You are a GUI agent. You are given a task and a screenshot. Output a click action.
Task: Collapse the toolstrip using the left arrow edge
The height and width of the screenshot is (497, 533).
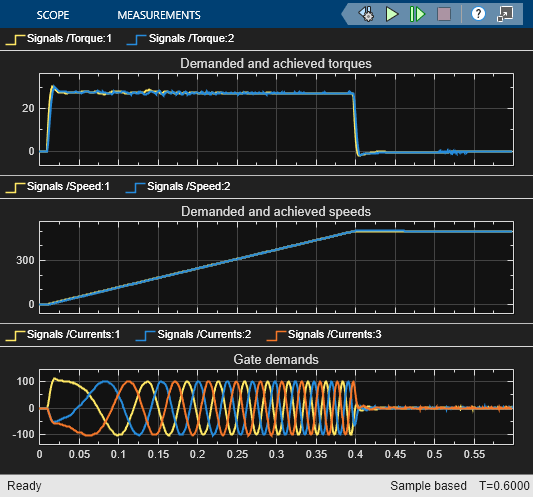click(x=345, y=14)
